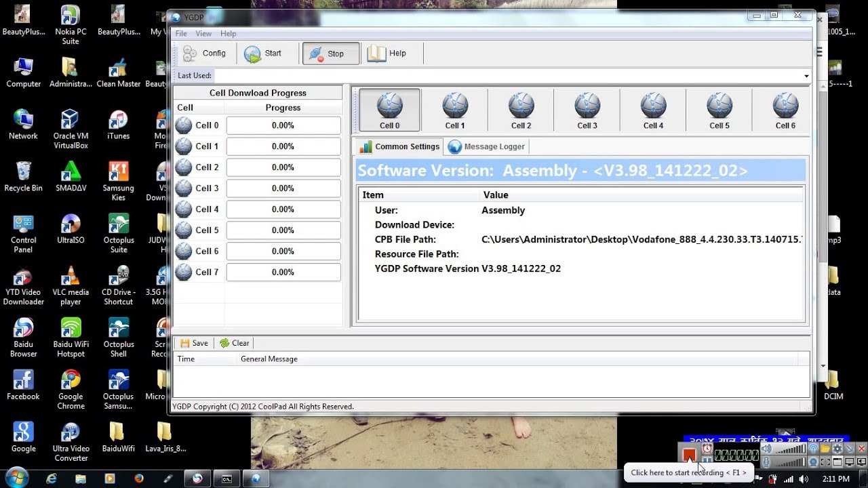
Task: Open the Help menu in menu bar
Action: (229, 33)
